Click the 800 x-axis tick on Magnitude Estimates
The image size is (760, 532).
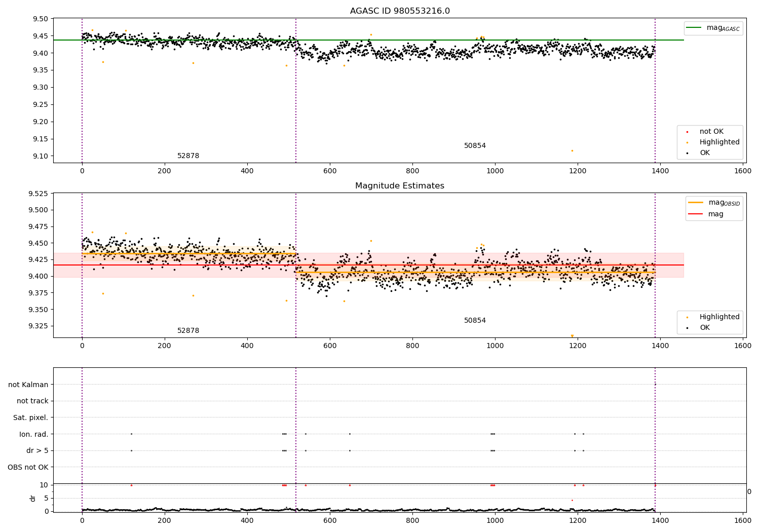412,346
